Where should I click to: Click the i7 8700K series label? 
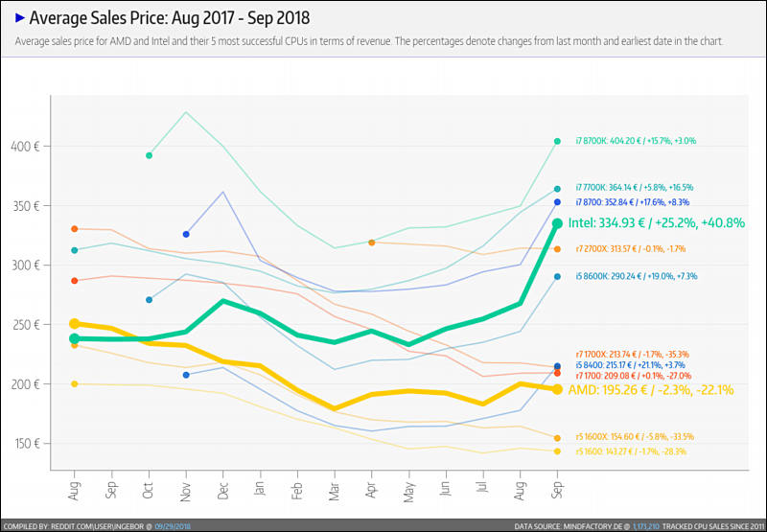[x=636, y=141]
